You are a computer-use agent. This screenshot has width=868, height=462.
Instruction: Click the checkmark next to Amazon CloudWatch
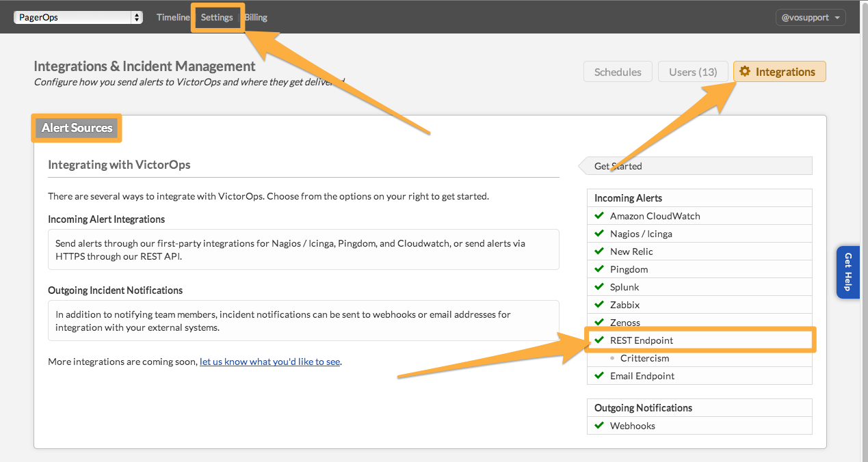(x=599, y=215)
